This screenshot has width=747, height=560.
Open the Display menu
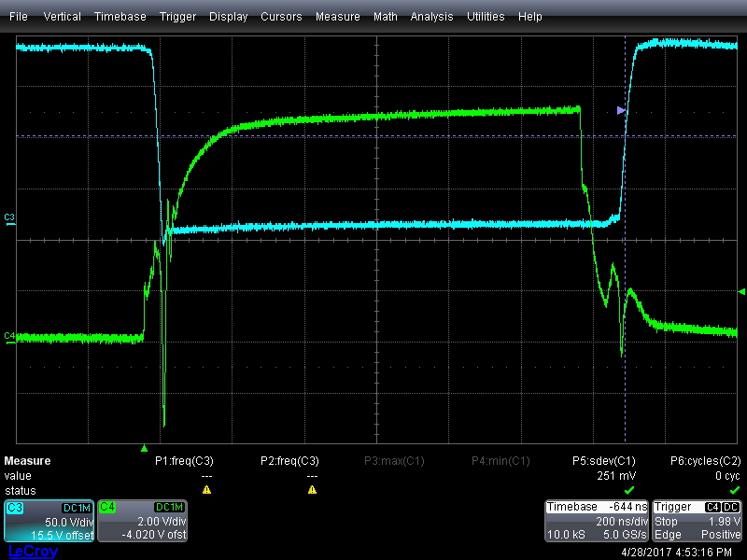(228, 17)
